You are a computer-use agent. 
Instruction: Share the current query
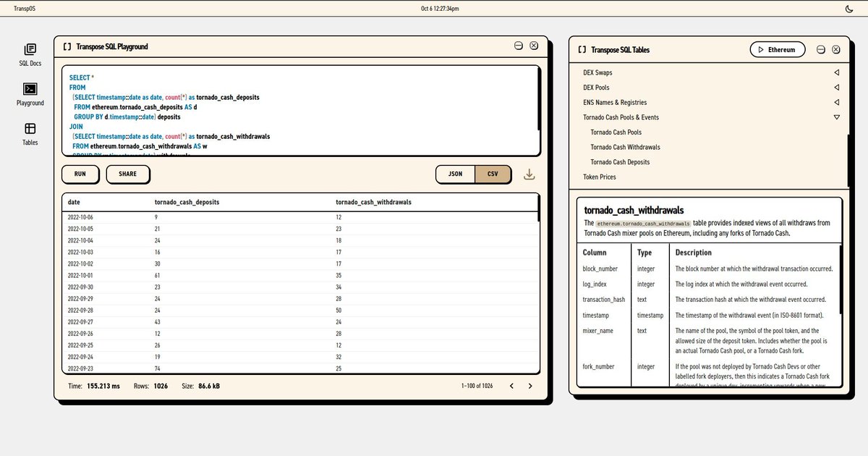pyautogui.click(x=127, y=174)
